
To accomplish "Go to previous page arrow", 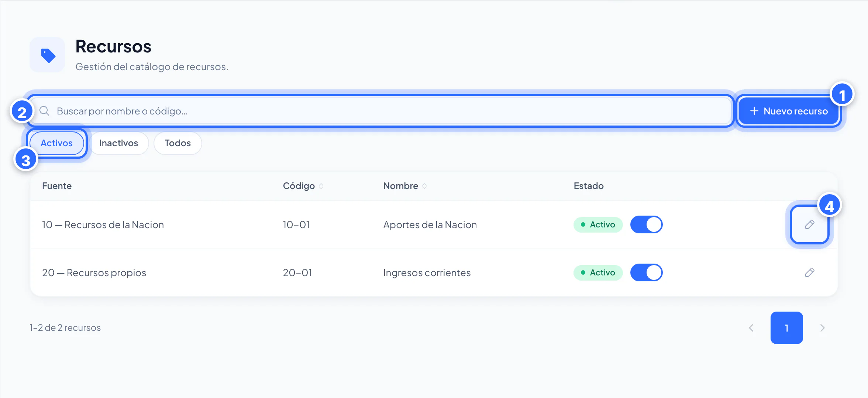I will tap(751, 328).
